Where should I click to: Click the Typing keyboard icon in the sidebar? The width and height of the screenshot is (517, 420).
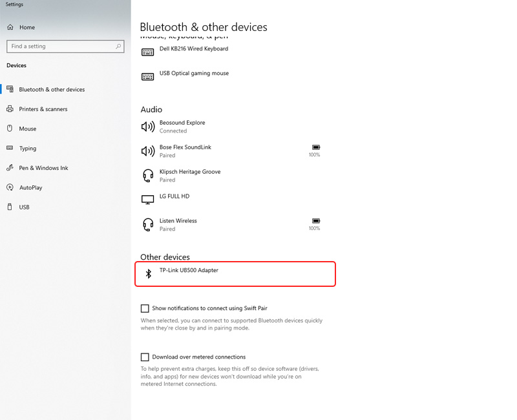[x=10, y=148]
